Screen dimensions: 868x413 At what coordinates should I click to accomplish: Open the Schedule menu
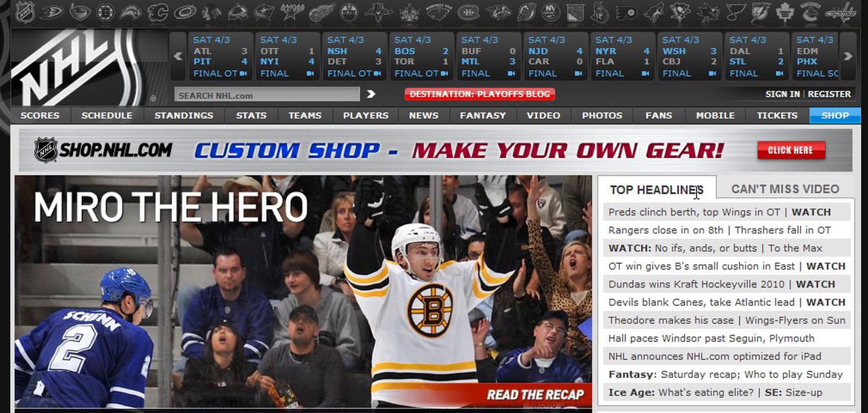(x=107, y=115)
